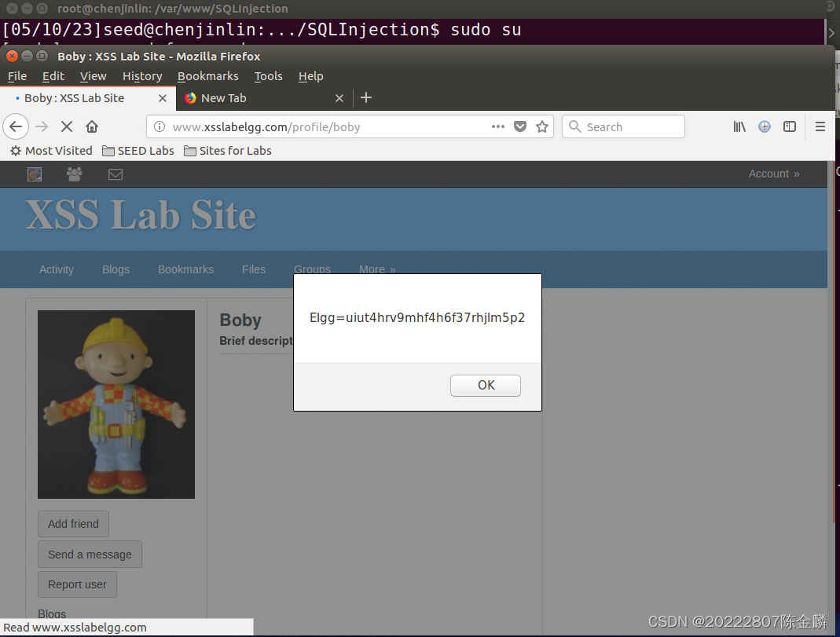
Task: Open the View menu
Action: click(94, 76)
